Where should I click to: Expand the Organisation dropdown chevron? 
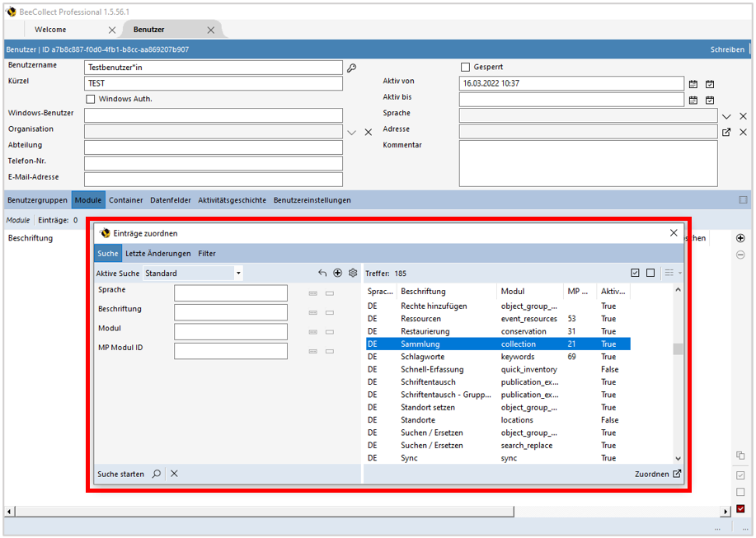coord(352,132)
